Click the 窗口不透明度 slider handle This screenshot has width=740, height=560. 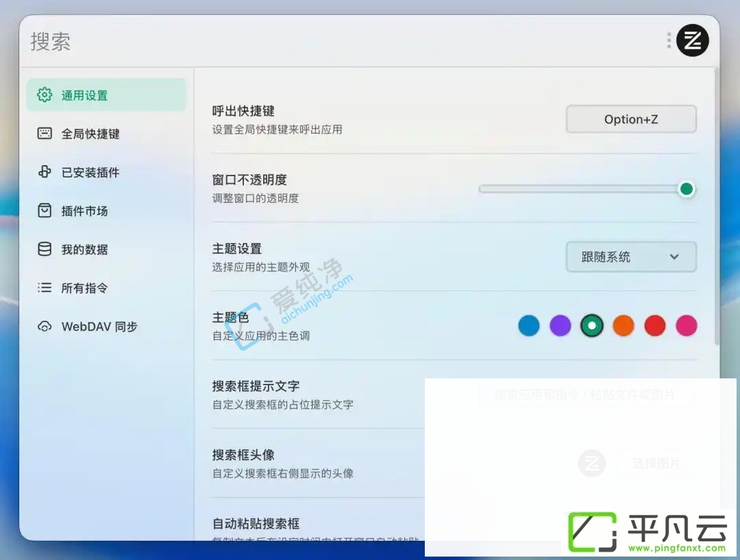pos(686,189)
